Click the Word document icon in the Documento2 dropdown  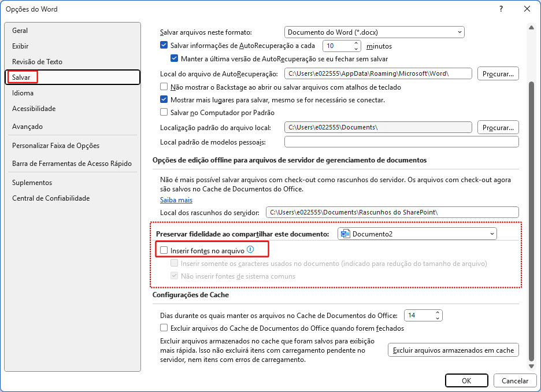tap(345, 234)
